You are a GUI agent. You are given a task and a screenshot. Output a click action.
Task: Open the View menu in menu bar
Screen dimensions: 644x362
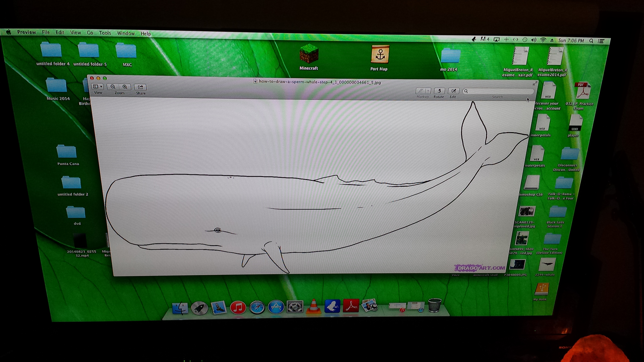point(75,32)
